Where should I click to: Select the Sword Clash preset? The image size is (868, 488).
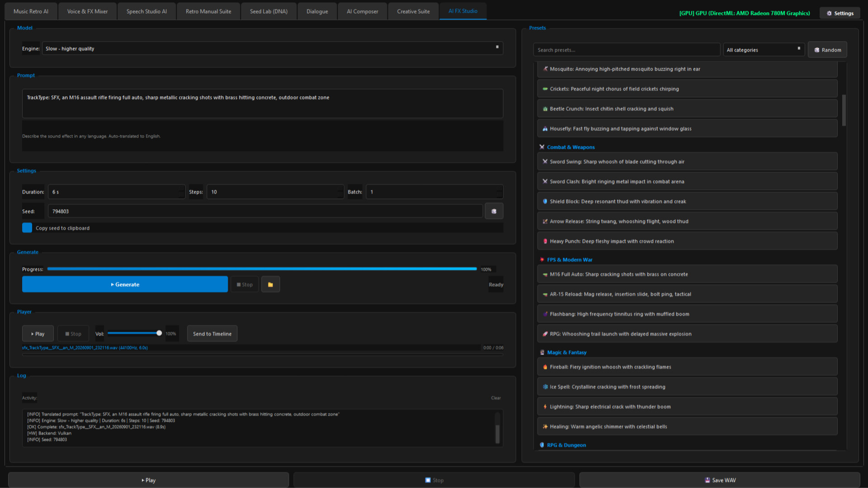click(x=687, y=182)
